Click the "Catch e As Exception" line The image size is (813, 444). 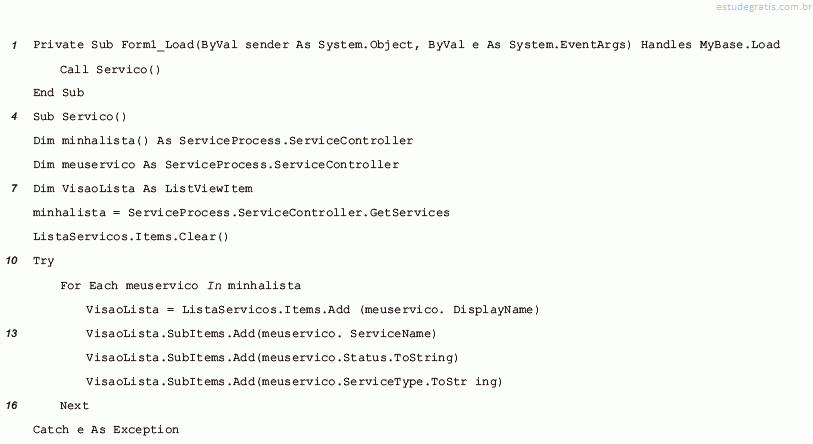[106, 429]
